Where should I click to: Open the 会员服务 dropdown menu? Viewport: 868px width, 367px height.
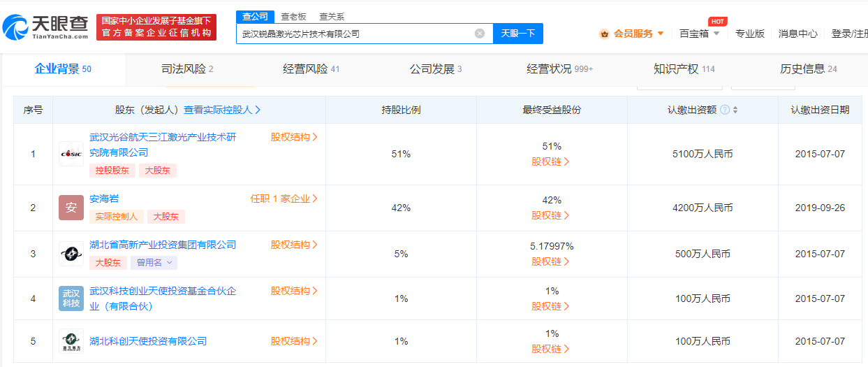coord(638,34)
